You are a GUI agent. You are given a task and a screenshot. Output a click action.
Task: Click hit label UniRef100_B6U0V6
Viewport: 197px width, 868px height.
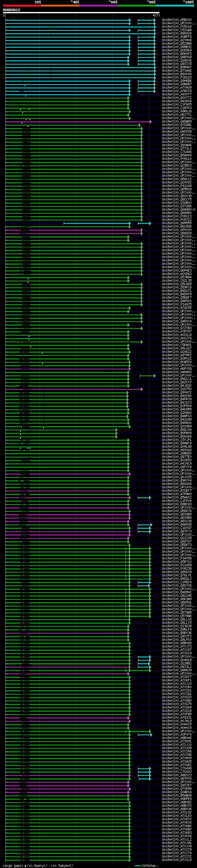176,74
